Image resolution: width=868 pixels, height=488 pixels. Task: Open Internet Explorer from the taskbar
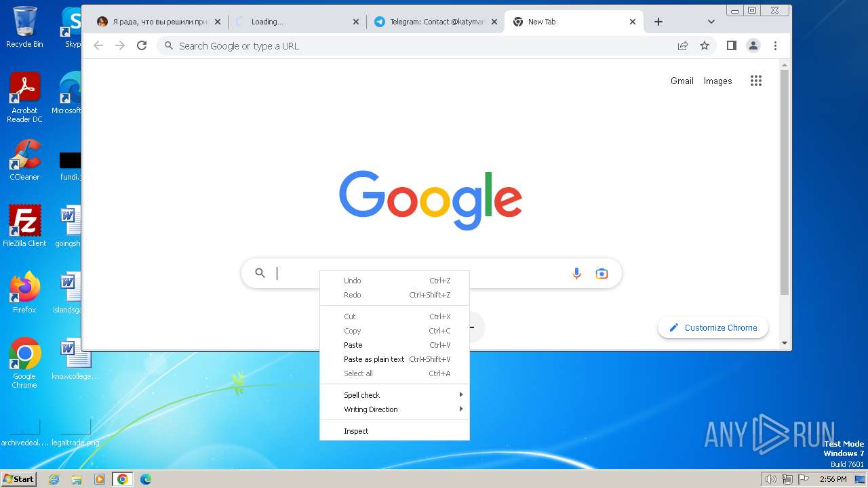54,479
